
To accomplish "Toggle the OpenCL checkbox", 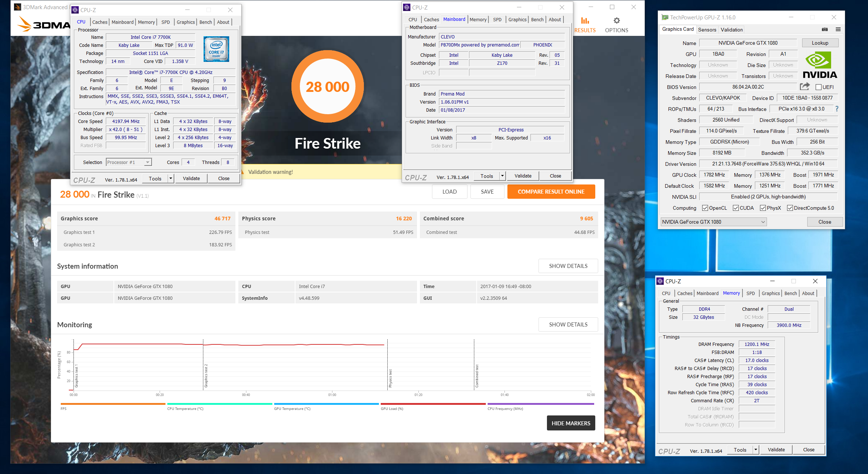I will pyautogui.click(x=705, y=208).
